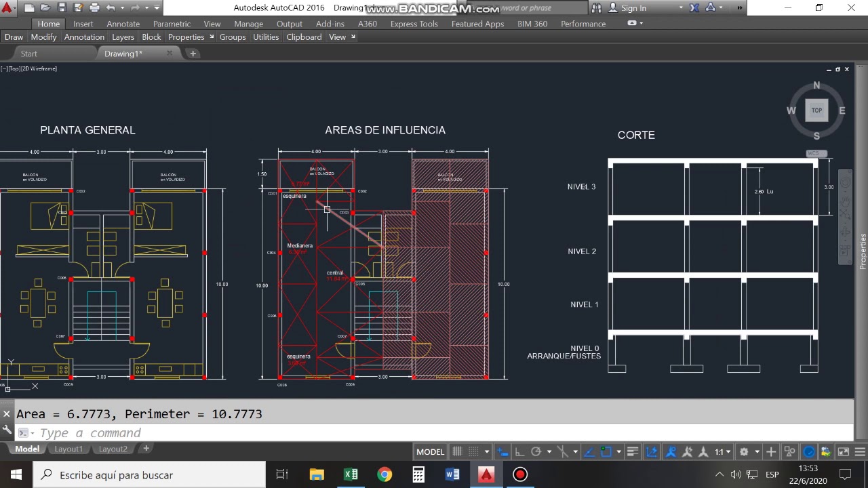Switch to the Layout1 tab
Screen dimensions: 868x488
click(68, 449)
